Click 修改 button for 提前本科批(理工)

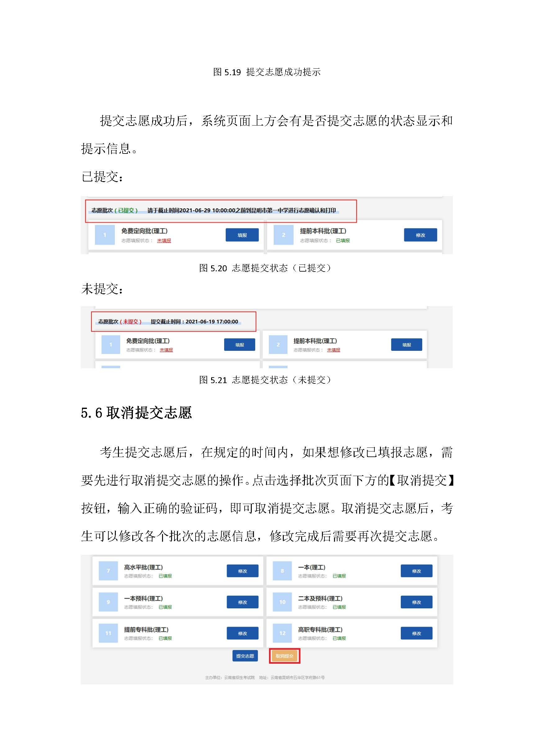[420, 235]
